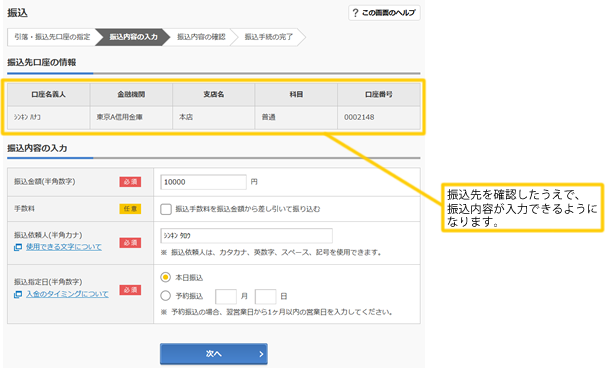This screenshot has height=368, width=605.
Task: Click the question mark help icon
Action: click(355, 13)
